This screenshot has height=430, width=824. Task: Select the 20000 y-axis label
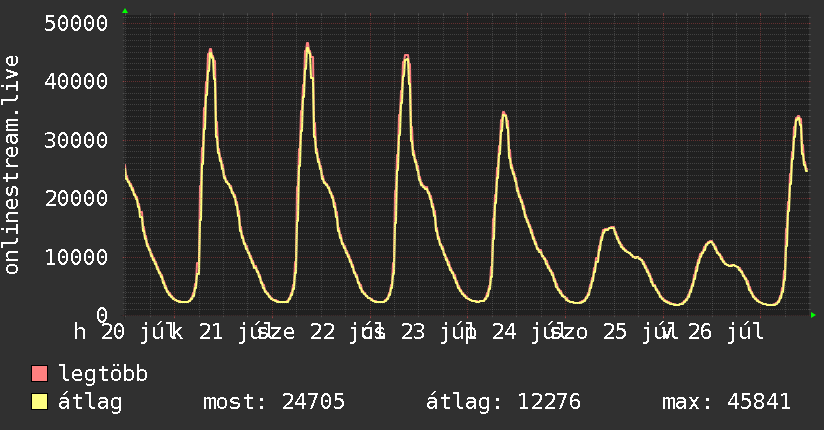(x=76, y=199)
